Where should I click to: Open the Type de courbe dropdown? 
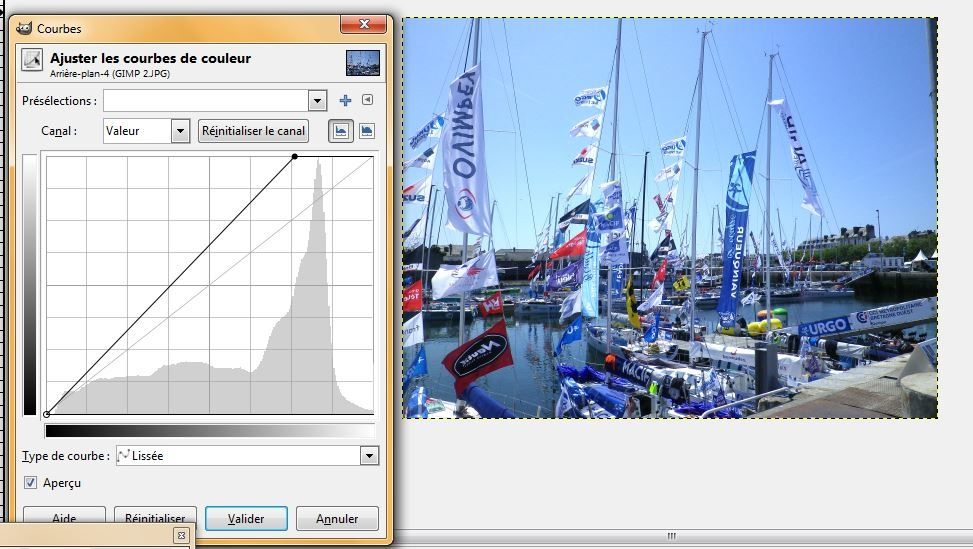pos(247,456)
